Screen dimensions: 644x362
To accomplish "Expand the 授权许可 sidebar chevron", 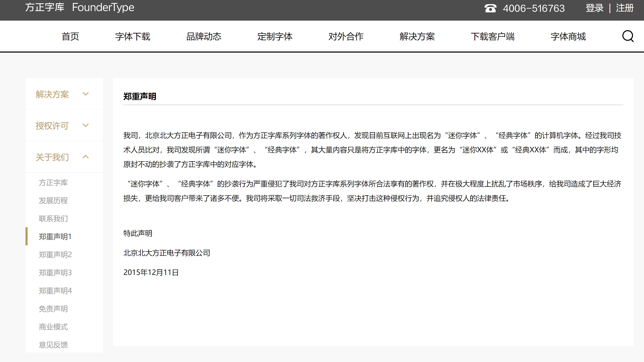I will click(86, 125).
